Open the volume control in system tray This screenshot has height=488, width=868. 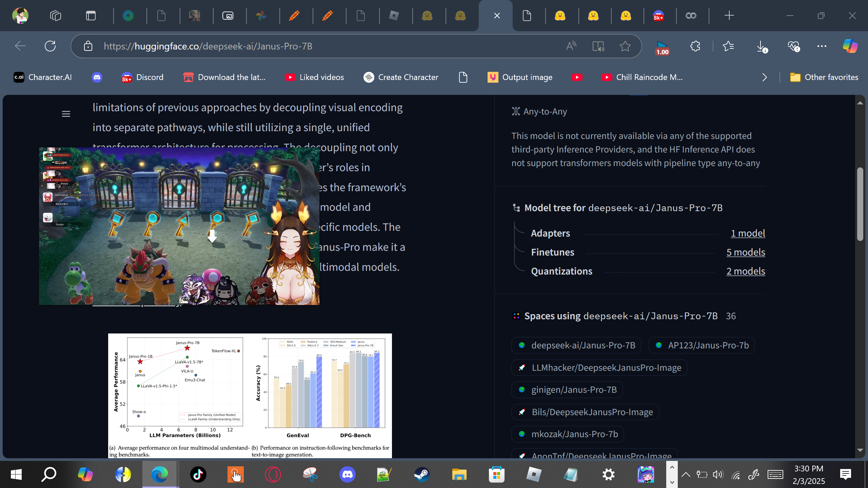718,474
